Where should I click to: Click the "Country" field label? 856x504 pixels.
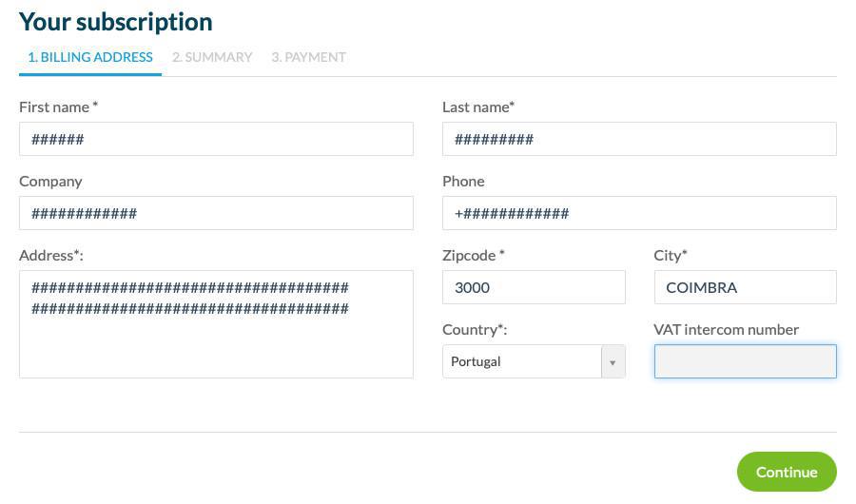(x=474, y=329)
